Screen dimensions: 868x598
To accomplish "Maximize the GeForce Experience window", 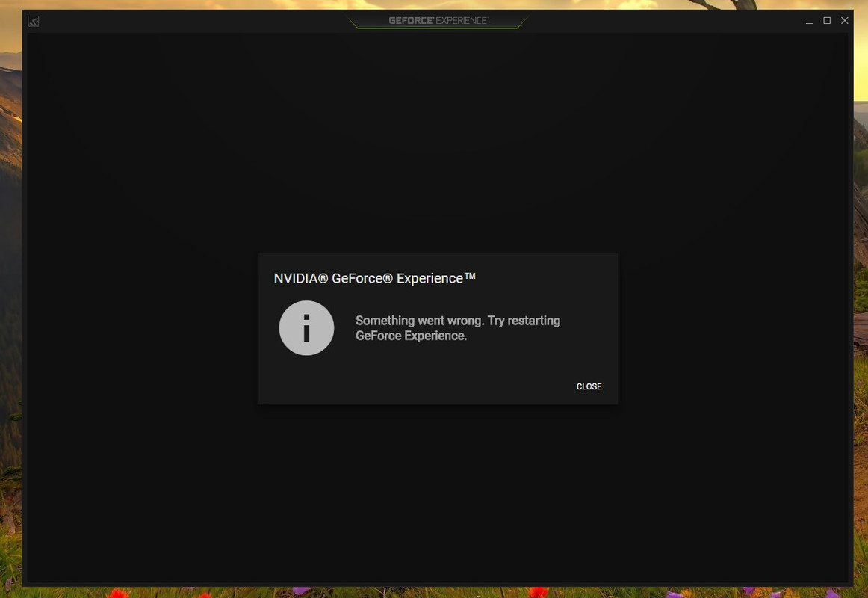I will 827,20.
